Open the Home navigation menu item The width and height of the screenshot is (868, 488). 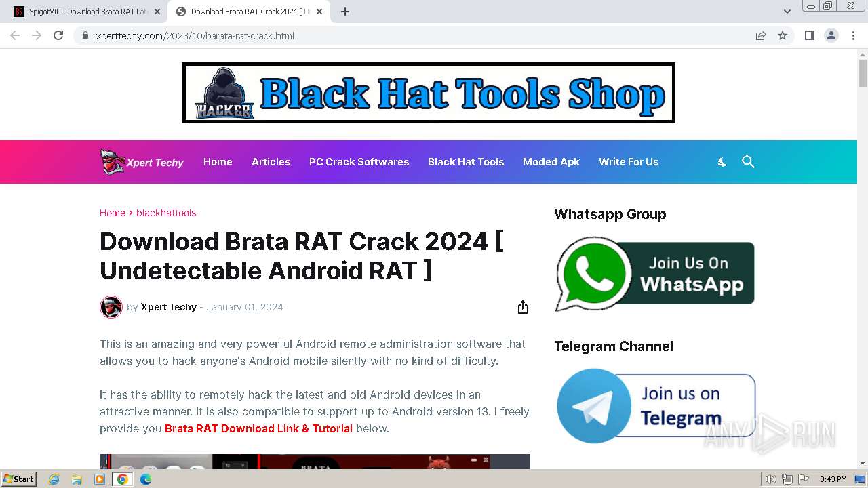tap(218, 162)
